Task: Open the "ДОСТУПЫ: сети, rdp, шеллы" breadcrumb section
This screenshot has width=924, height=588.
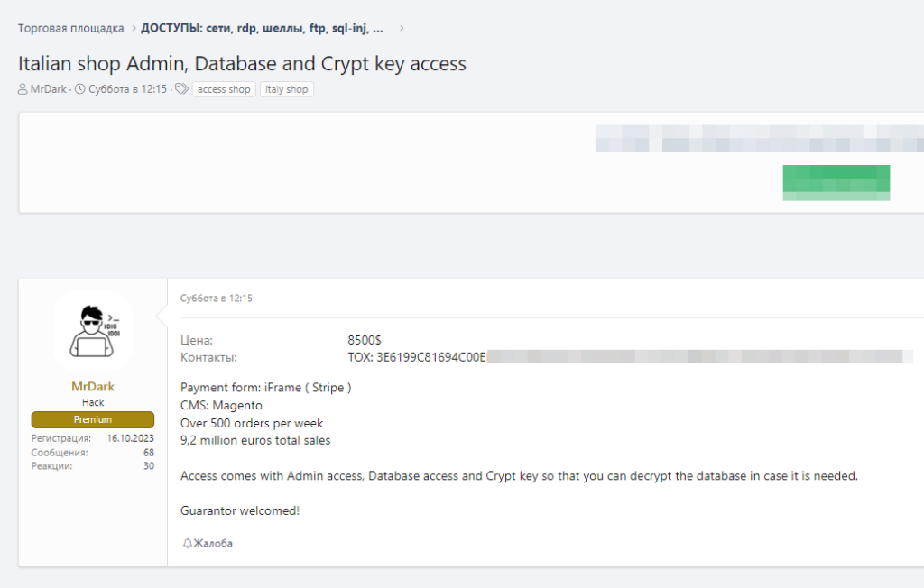Action: [x=263, y=28]
